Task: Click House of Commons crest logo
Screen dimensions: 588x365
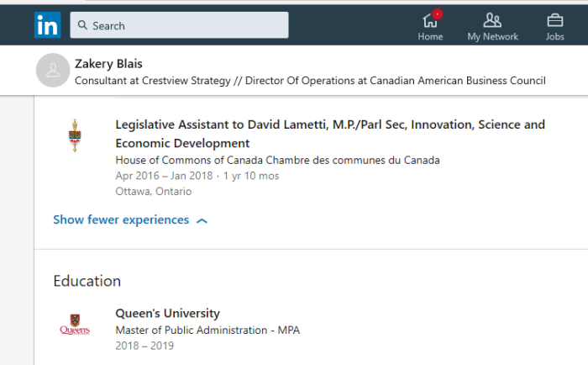Action: (x=75, y=135)
